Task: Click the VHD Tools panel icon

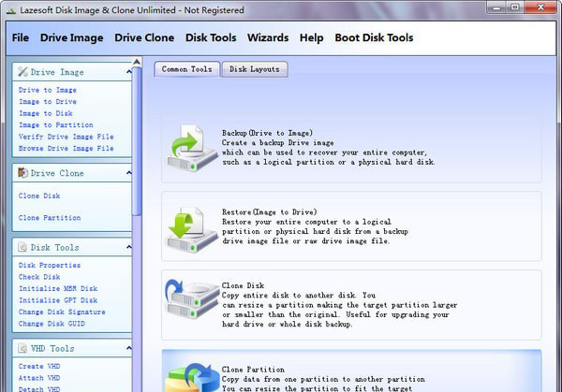Action: coord(22,348)
